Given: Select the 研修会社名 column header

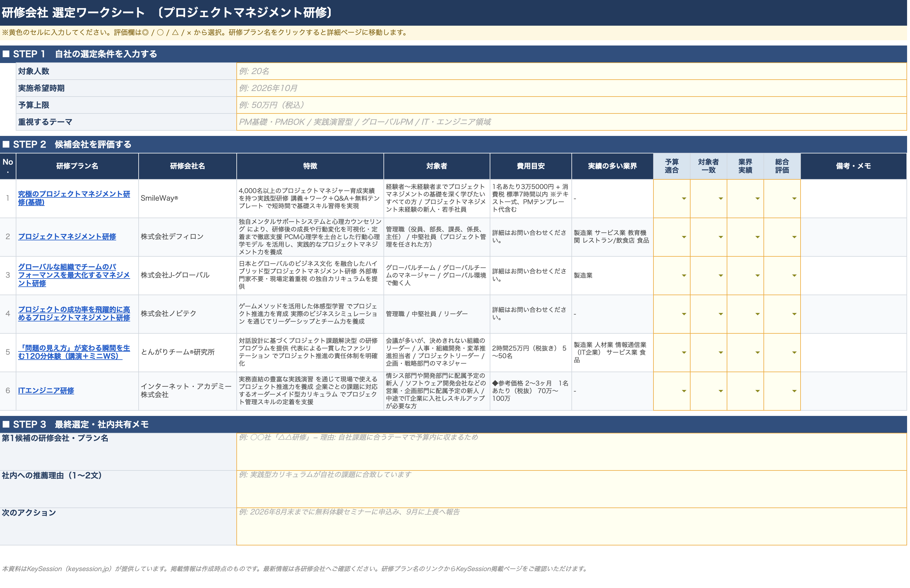Looking at the screenshot, I should (x=188, y=167).
